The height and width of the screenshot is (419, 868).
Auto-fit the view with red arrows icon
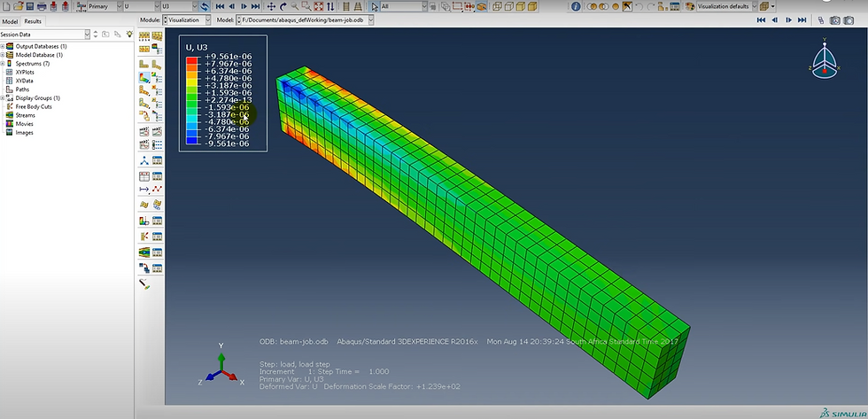pyautogui.click(x=318, y=6)
